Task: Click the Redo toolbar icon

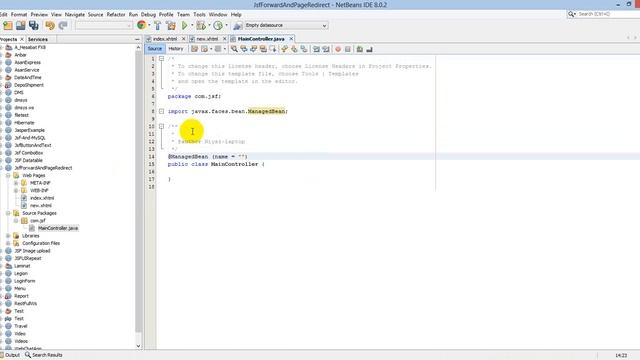Action: [x=63, y=25]
